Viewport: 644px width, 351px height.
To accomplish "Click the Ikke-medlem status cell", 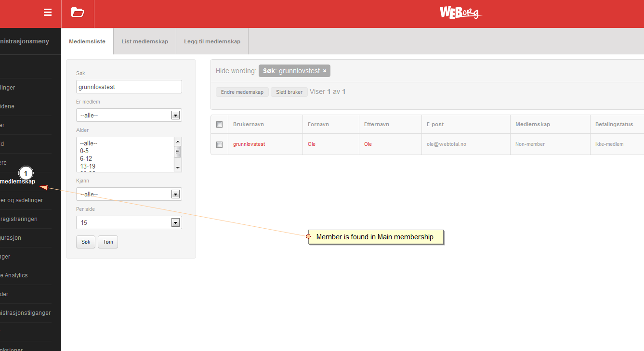I will [609, 144].
